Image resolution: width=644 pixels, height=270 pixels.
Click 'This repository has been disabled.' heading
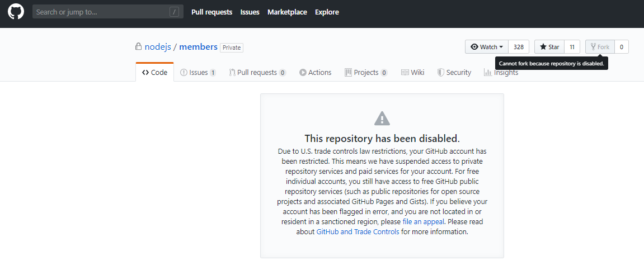tap(382, 138)
